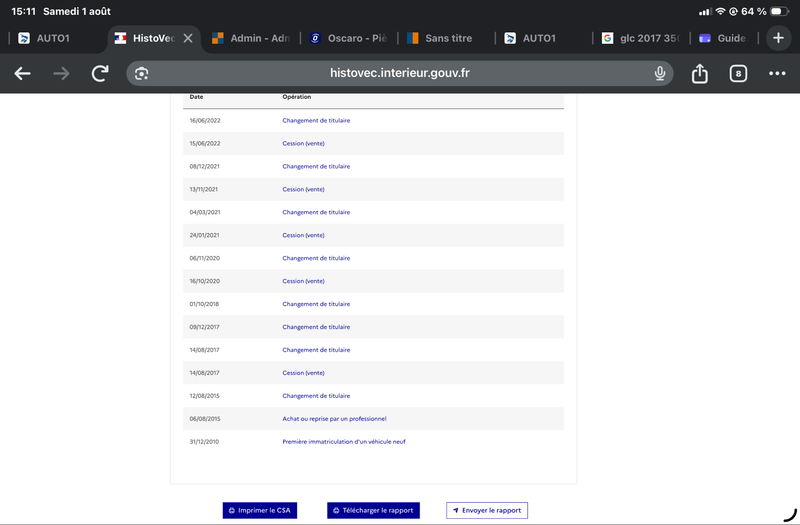Viewport: 800px width, 525px height.
Task: Click Changement de titulaire dated 04/03/2021
Action: 316,212
